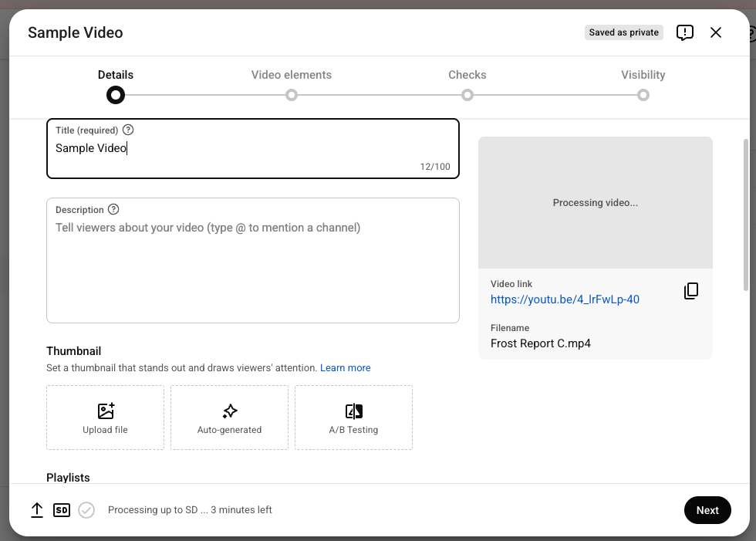Switch to the Visibility step
Screen dimensions: 756x541
(x=643, y=94)
